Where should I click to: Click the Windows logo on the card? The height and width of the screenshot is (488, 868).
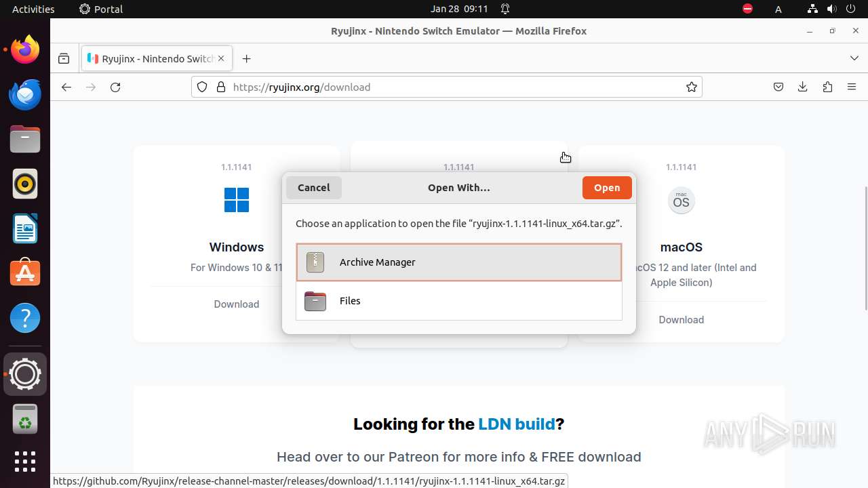click(x=237, y=201)
